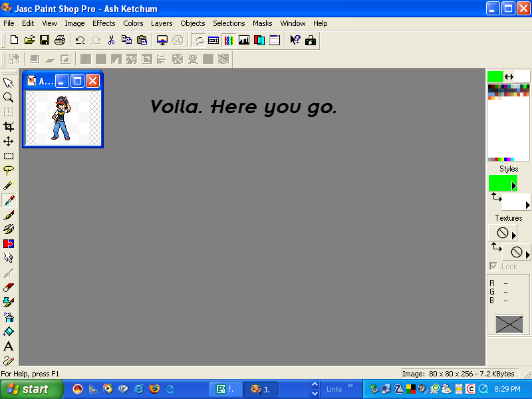The height and width of the screenshot is (399, 532).
Task: Click the Ash Ketchum sprite image
Action: (x=61, y=118)
